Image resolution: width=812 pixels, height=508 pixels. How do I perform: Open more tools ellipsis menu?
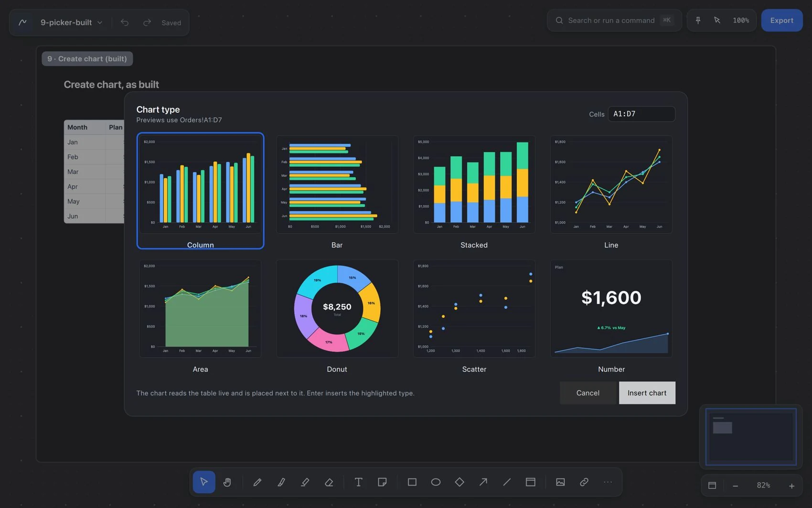(x=608, y=482)
